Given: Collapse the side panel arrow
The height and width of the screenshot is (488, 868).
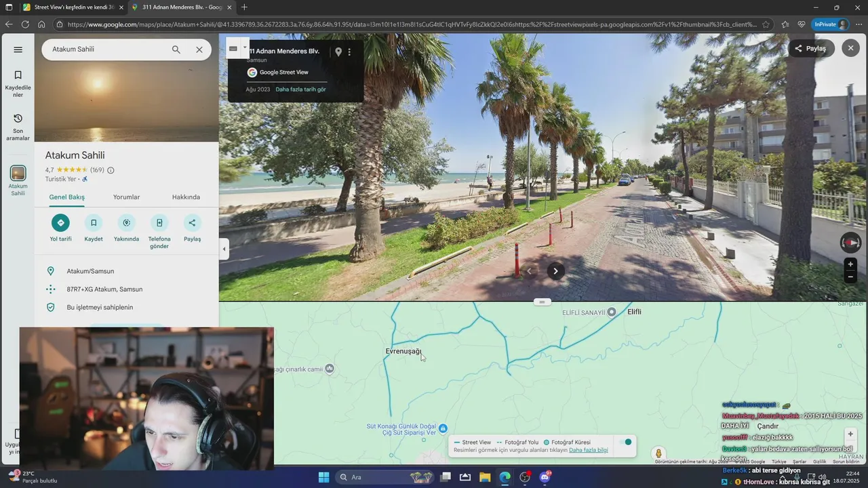Looking at the screenshot, I should pos(224,249).
